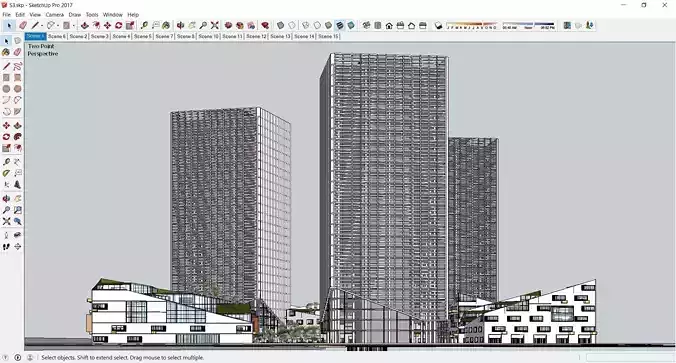Enable Monochrome face style
Viewport: 676px width, 363px height.
[351, 25]
